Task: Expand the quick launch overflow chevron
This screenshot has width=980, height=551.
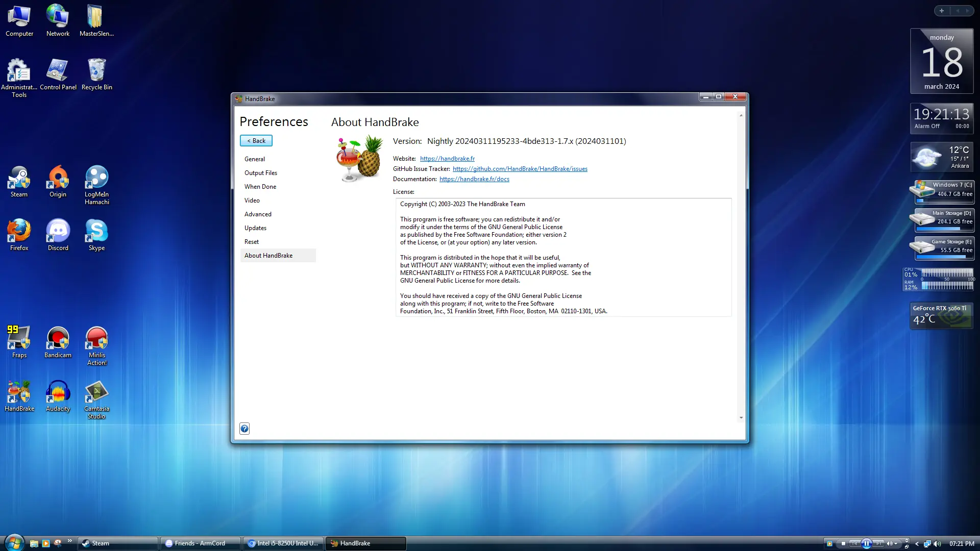Action: 69,541
